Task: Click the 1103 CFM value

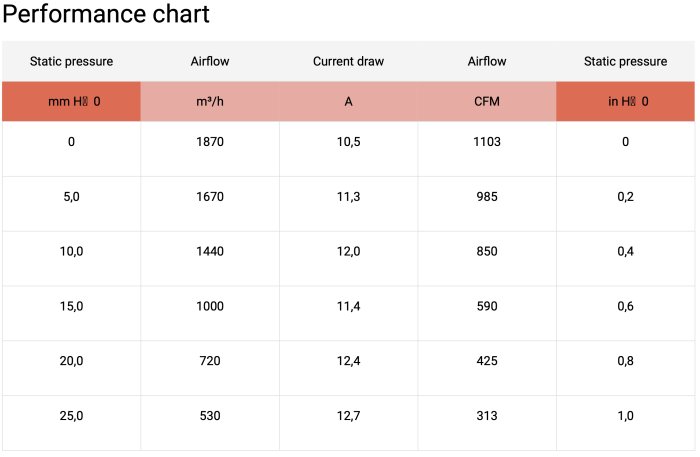Action: click(487, 142)
